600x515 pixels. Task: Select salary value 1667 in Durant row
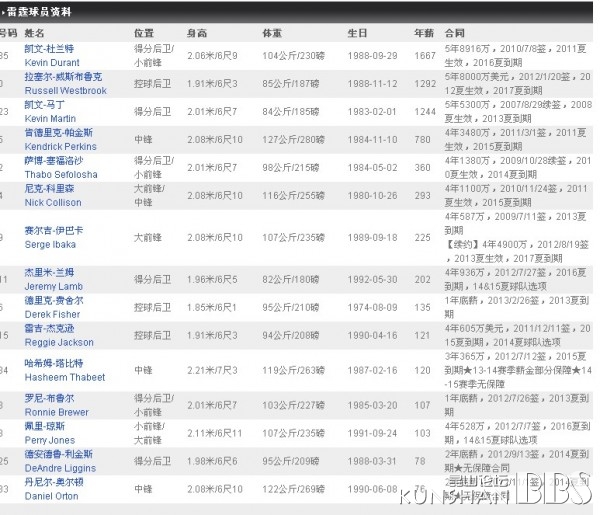425,56
